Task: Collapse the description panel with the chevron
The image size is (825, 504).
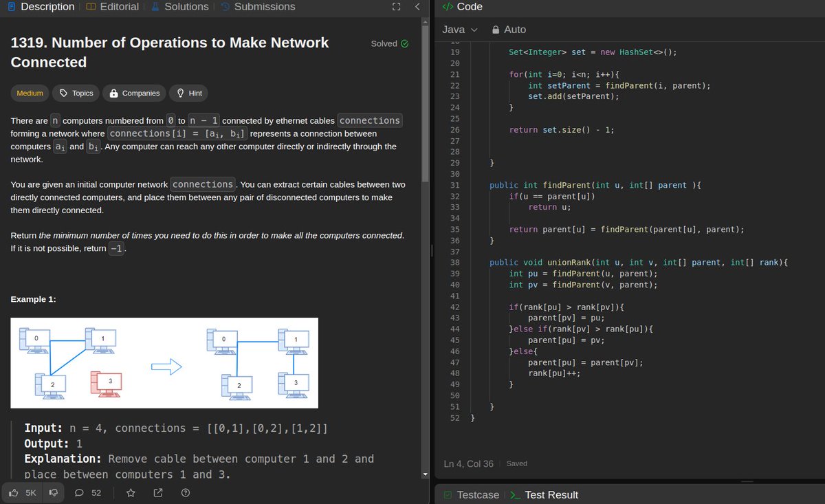Action: pos(417,6)
